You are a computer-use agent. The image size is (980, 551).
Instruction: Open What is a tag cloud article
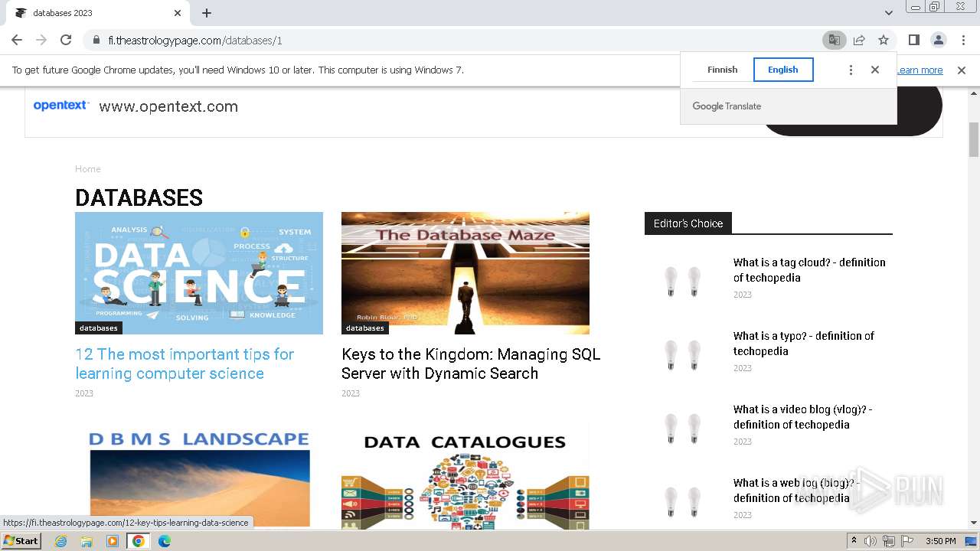coord(809,270)
